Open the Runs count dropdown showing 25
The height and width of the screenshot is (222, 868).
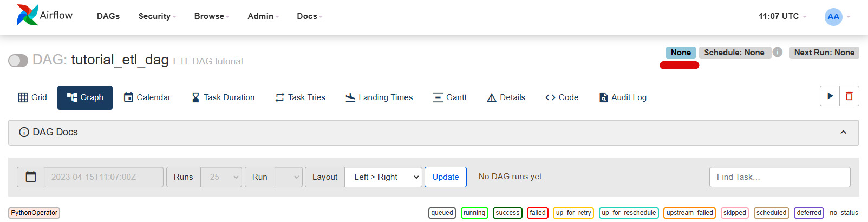(x=221, y=177)
